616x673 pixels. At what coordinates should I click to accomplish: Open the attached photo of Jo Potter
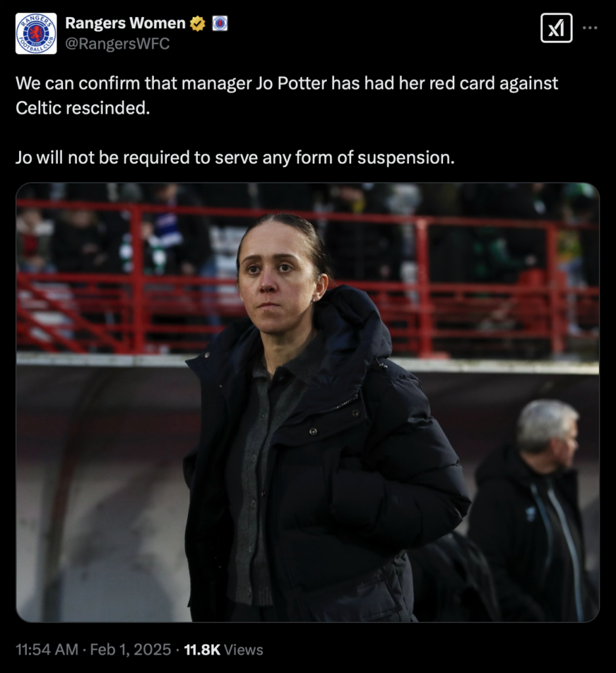[308, 402]
